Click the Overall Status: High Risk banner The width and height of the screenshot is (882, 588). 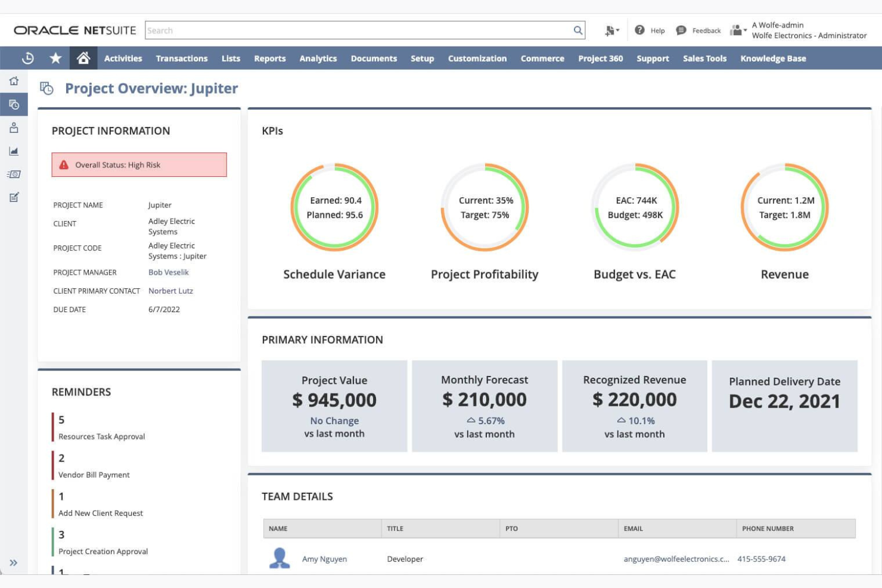(x=139, y=165)
